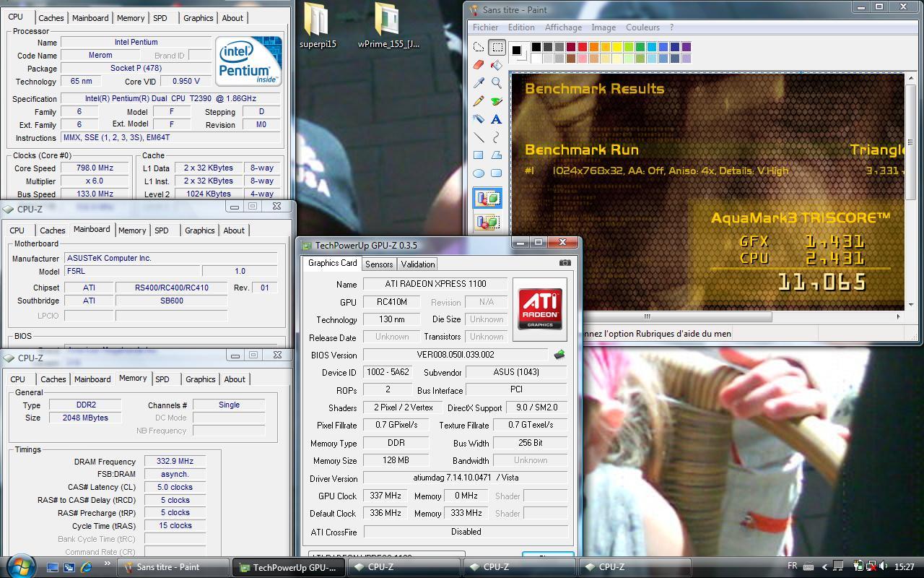Switch to Validation tab in GPU-Z
This screenshot has width=924, height=578.
418,264
